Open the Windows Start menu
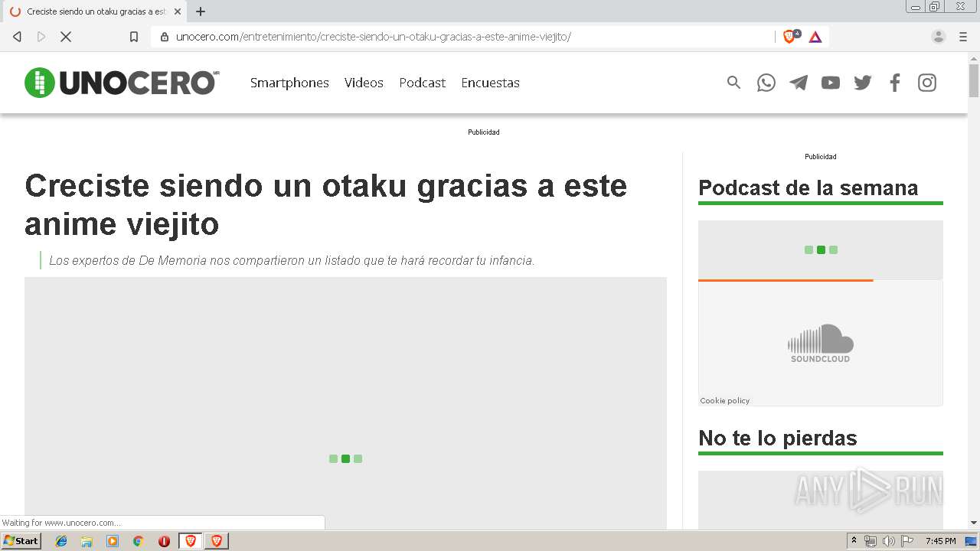This screenshot has height=551, width=980. point(21,541)
